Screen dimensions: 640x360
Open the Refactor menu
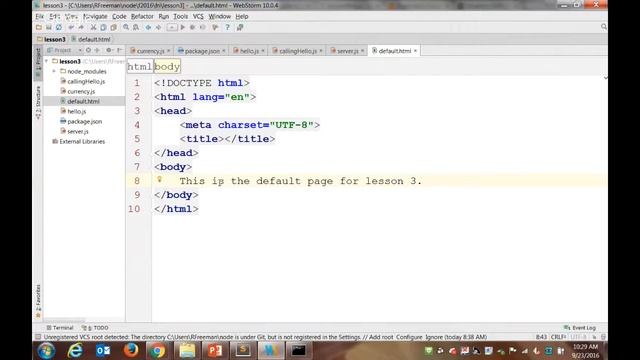click(x=142, y=16)
